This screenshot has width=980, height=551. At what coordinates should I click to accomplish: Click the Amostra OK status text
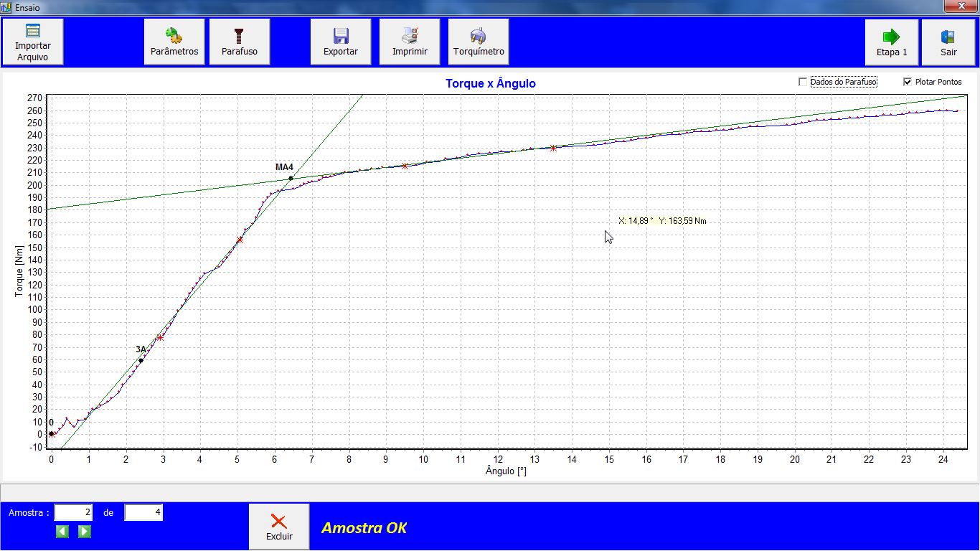point(364,528)
